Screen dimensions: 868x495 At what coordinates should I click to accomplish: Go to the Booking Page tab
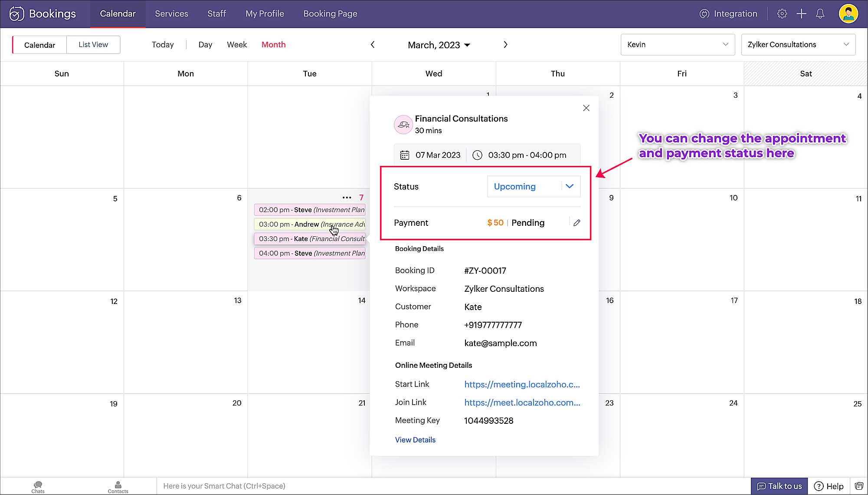330,14
